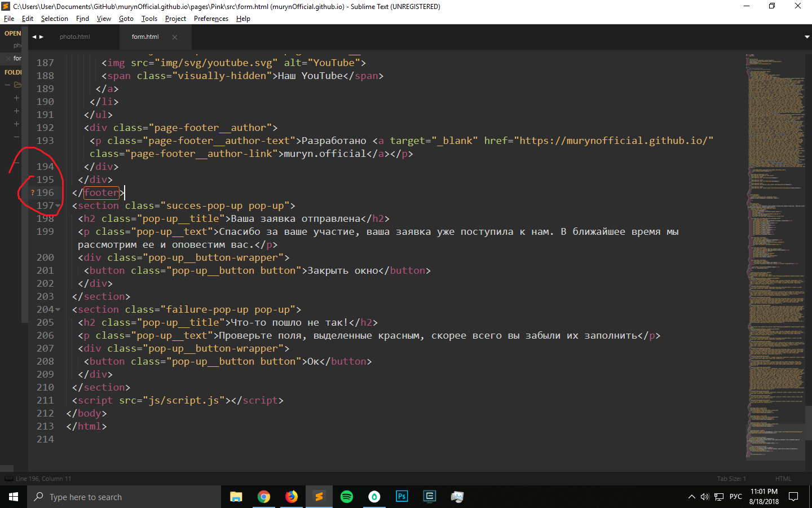Close the form.html tab

[175, 37]
